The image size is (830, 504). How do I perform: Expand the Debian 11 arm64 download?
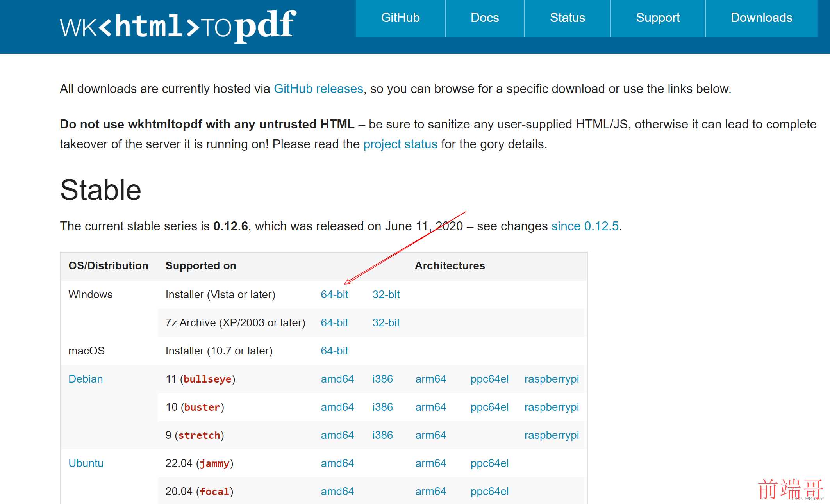[430, 378]
